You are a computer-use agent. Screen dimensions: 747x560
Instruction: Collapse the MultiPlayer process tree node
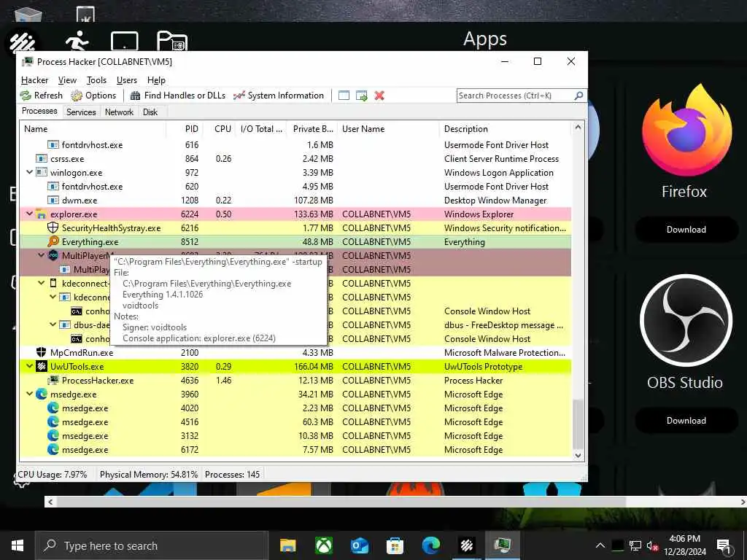pyautogui.click(x=42, y=255)
